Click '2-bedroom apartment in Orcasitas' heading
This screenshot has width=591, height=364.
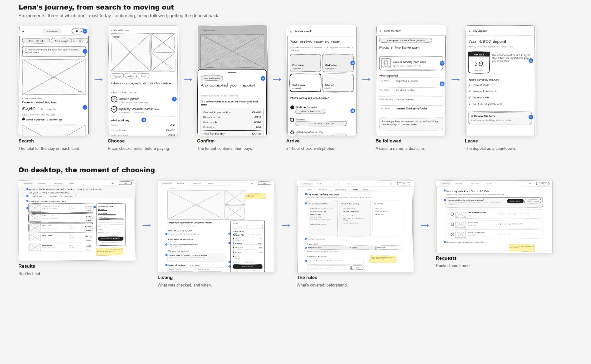click(141, 83)
